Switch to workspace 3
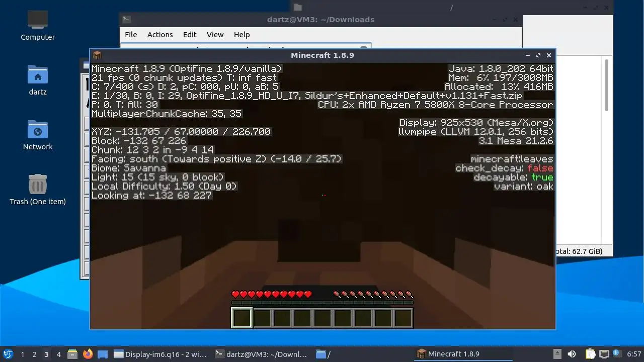Screen dimensions: 644x362 click(x=46, y=354)
